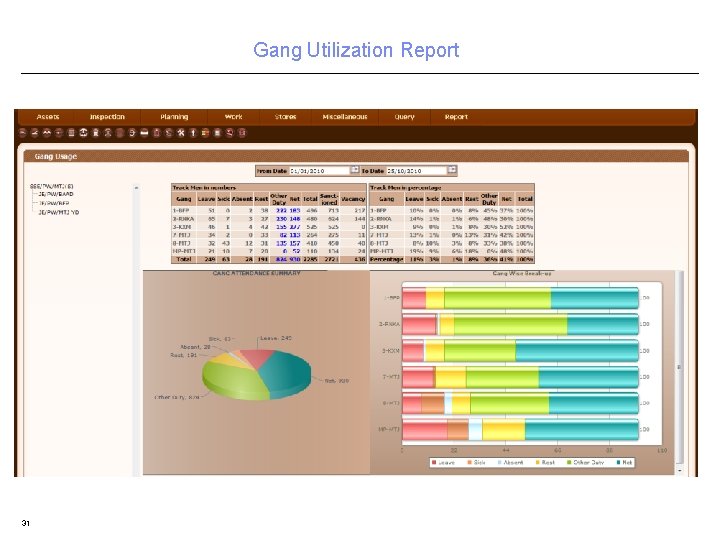
Task: Open the Planning menu
Action: click(174, 117)
